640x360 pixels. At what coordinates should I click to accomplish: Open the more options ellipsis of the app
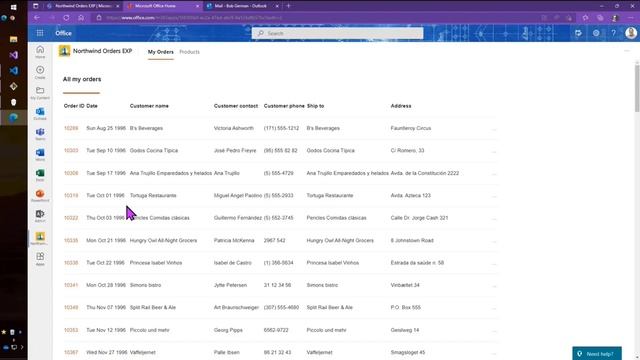point(627,51)
